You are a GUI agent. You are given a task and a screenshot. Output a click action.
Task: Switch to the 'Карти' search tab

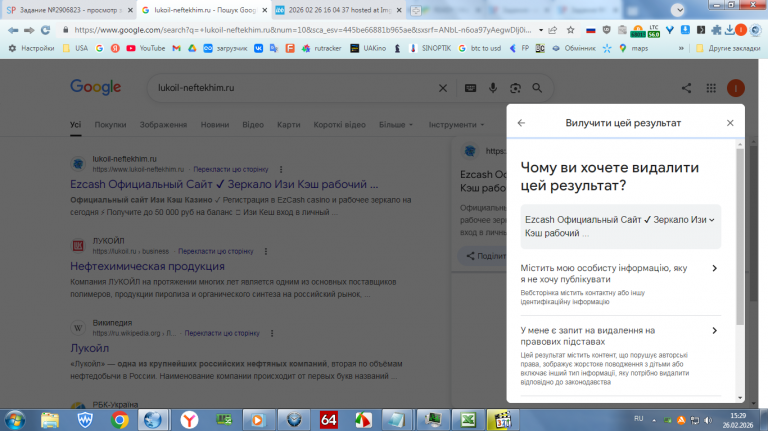pyautogui.click(x=288, y=125)
